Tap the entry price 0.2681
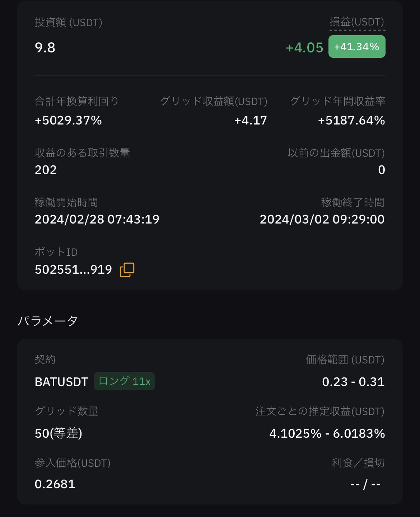This screenshot has height=517, width=420. tap(55, 484)
